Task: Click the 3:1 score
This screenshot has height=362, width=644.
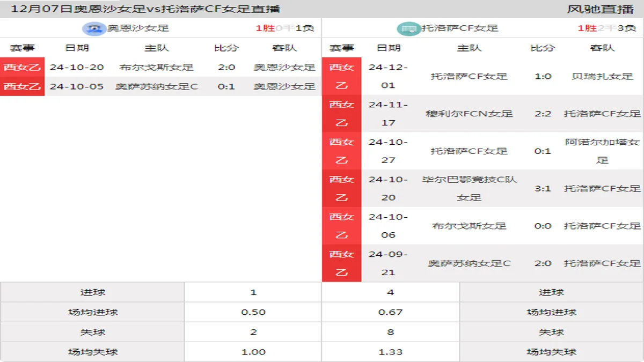Action: 543,188
